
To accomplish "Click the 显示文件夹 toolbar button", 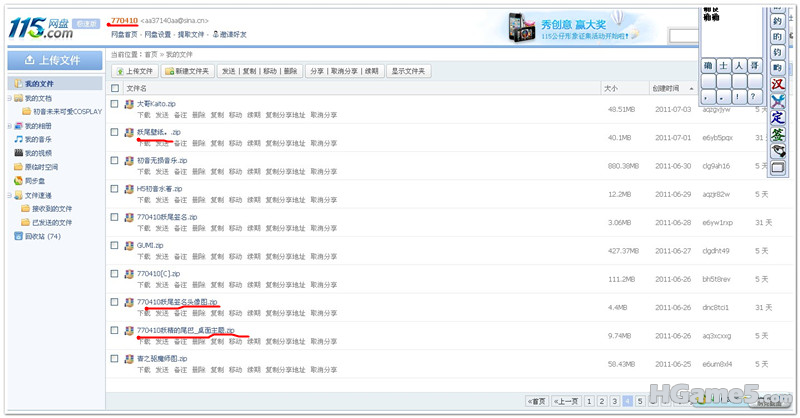I will click(x=408, y=71).
